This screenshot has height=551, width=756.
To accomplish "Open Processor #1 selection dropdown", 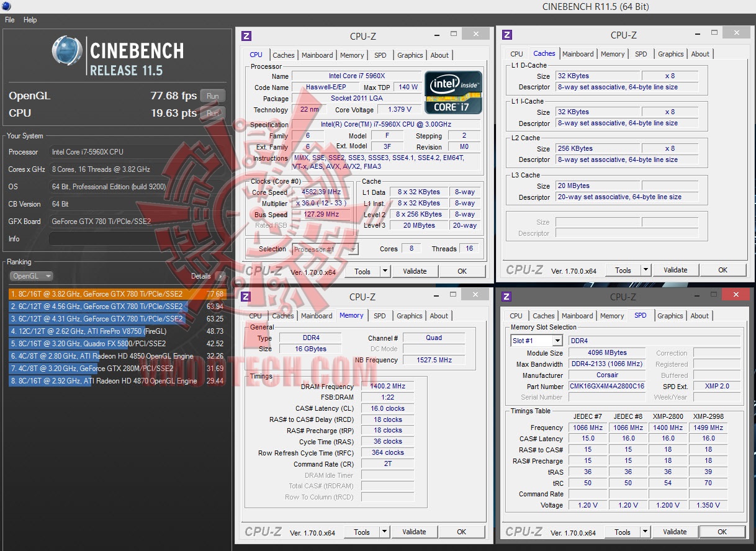I will 325,249.
